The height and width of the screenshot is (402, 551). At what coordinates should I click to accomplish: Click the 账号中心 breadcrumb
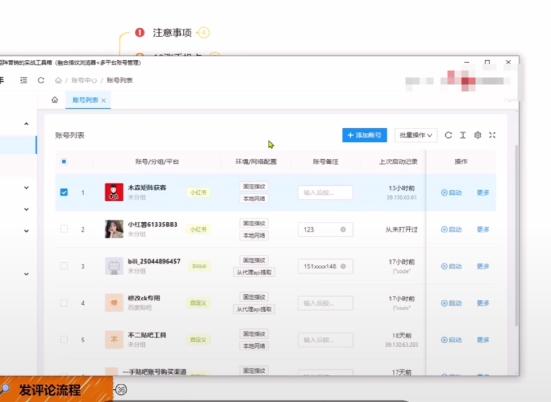84,80
